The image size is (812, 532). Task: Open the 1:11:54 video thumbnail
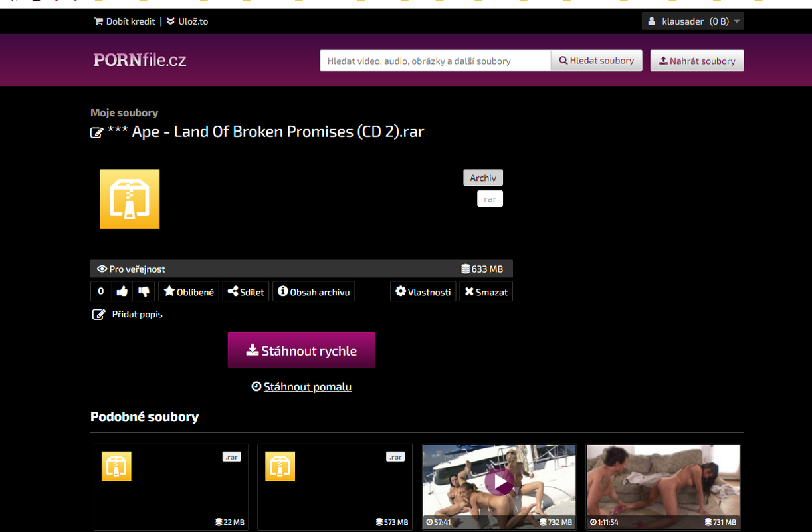click(662, 487)
